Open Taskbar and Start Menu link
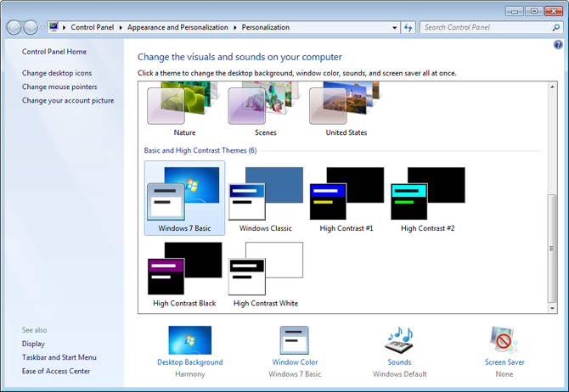This screenshot has height=392, width=569. [59, 357]
